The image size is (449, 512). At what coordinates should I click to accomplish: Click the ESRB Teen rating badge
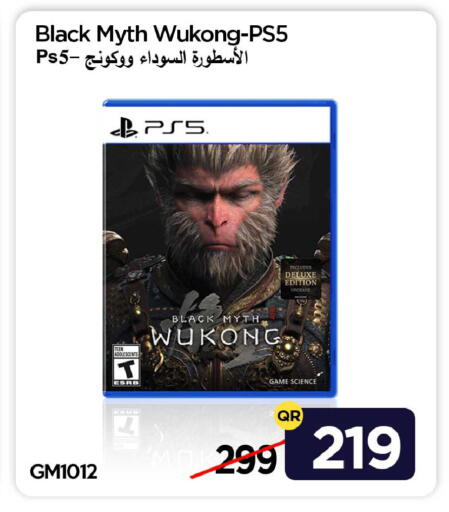tap(126, 365)
